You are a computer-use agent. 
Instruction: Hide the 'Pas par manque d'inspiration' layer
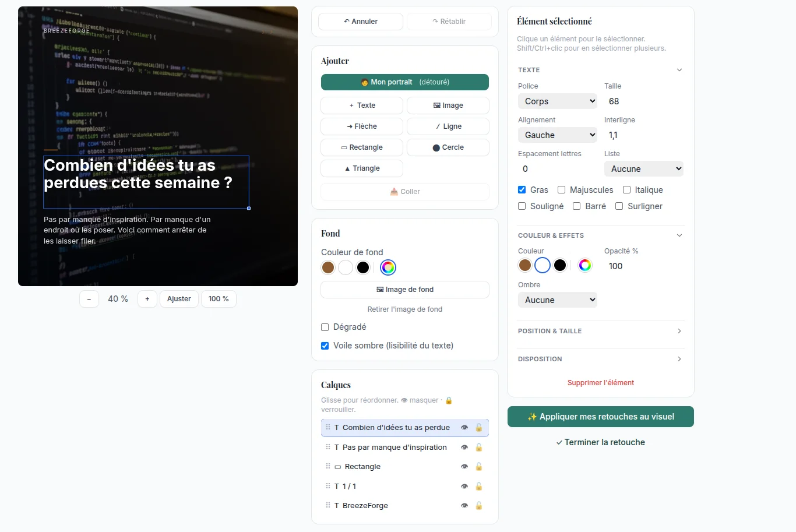464,448
